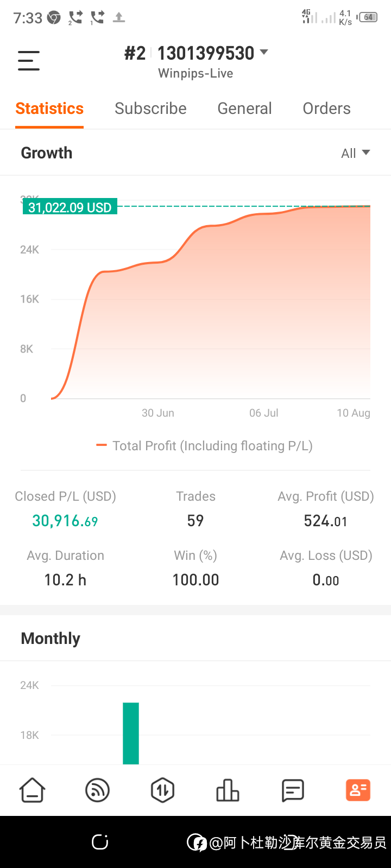391x868 pixels.
Task: Switch to the Subscribe tab
Action: tap(150, 108)
